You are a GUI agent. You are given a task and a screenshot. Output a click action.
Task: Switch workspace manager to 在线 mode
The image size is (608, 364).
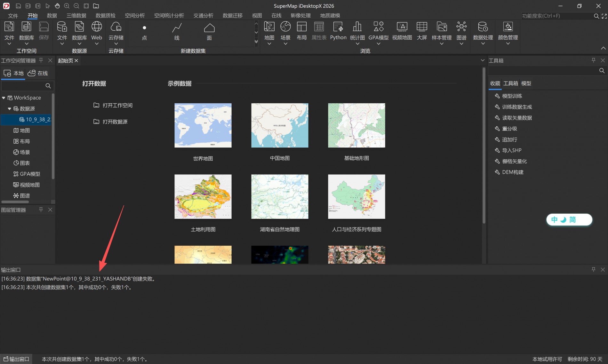tap(38, 73)
